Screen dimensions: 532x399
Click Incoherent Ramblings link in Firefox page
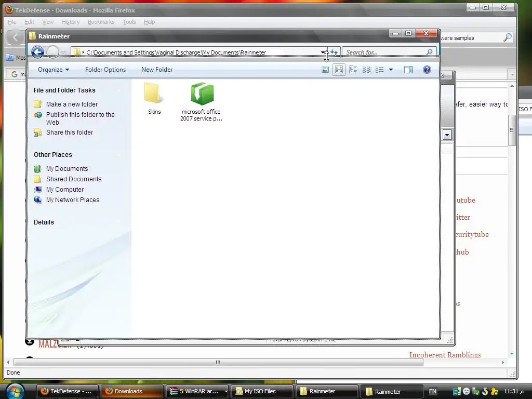pyautogui.click(x=445, y=355)
